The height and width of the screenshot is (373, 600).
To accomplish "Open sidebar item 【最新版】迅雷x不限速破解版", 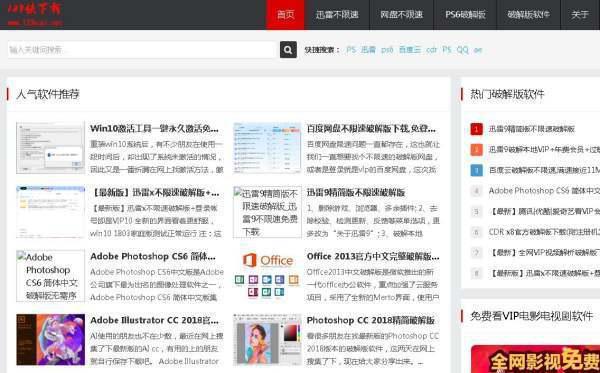I will pyautogui.click(x=544, y=273).
